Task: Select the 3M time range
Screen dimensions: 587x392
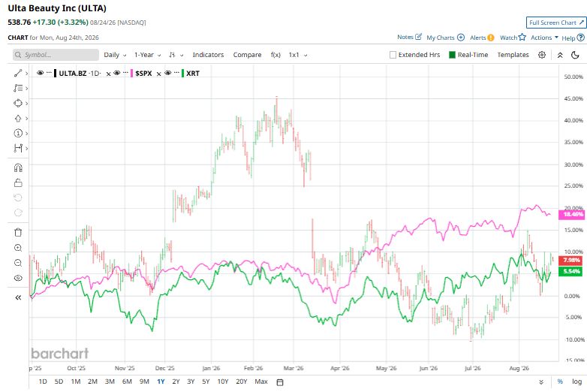Action: (110, 381)
